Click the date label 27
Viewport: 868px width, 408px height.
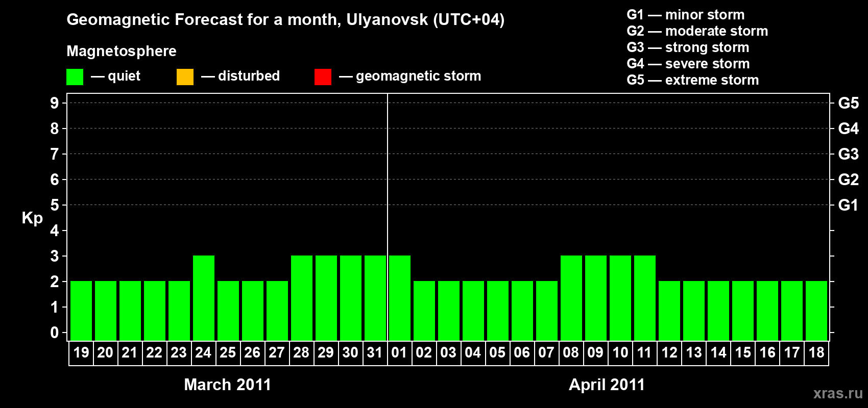pos(277,352)
